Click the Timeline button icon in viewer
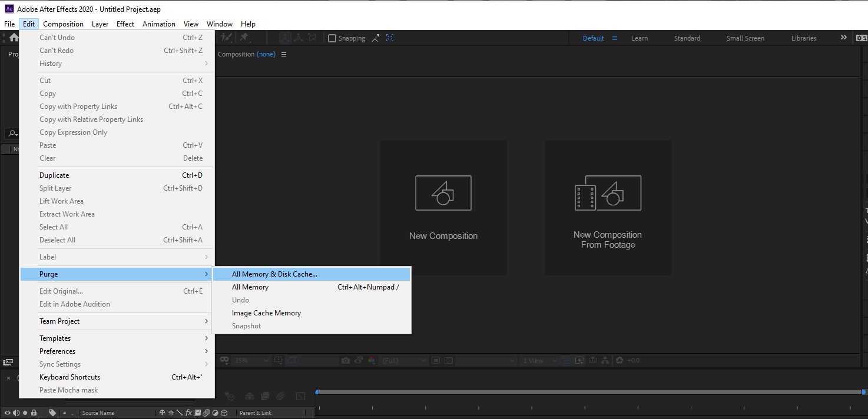 (592, 360)
